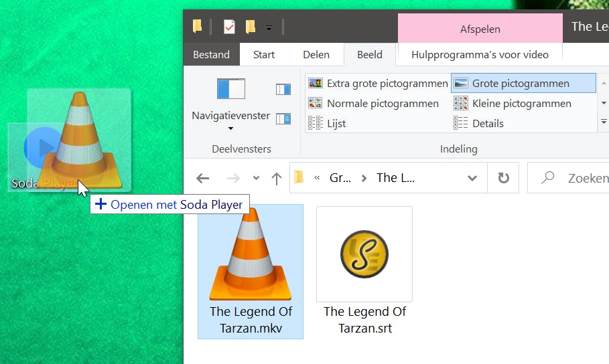Open the Afspelen contextual tab

(x=480, y=29)
